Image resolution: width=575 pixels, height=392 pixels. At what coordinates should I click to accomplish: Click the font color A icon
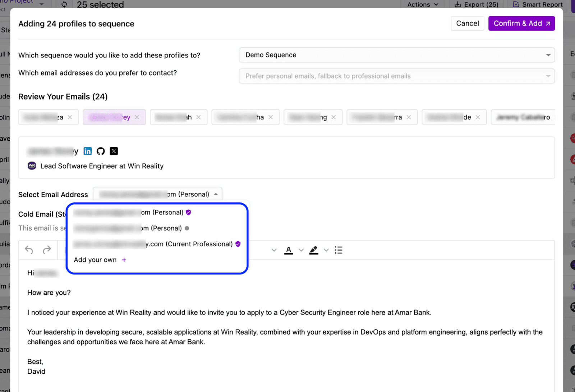point(289,250)
